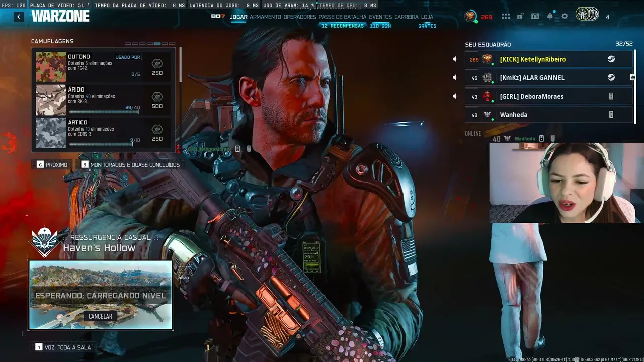Click Steam icon on ALAR GANNEL row

(611, 77)
